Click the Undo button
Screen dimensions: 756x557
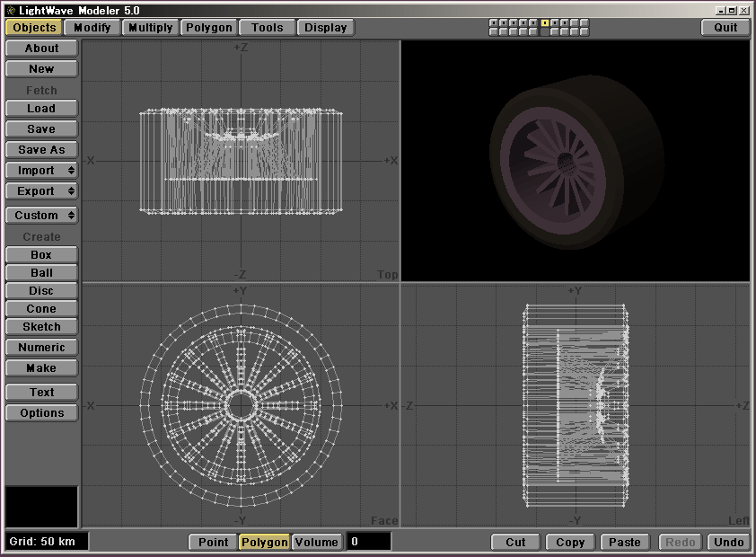click(728, 542)
